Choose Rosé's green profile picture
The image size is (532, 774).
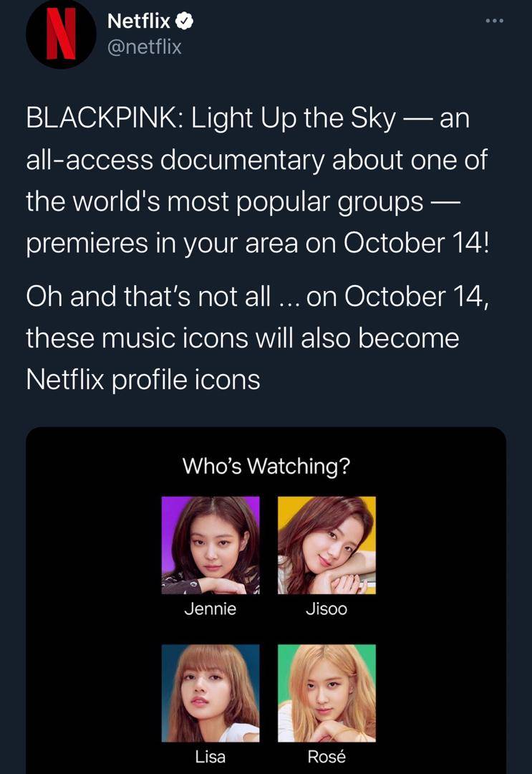tap(327, 692)
